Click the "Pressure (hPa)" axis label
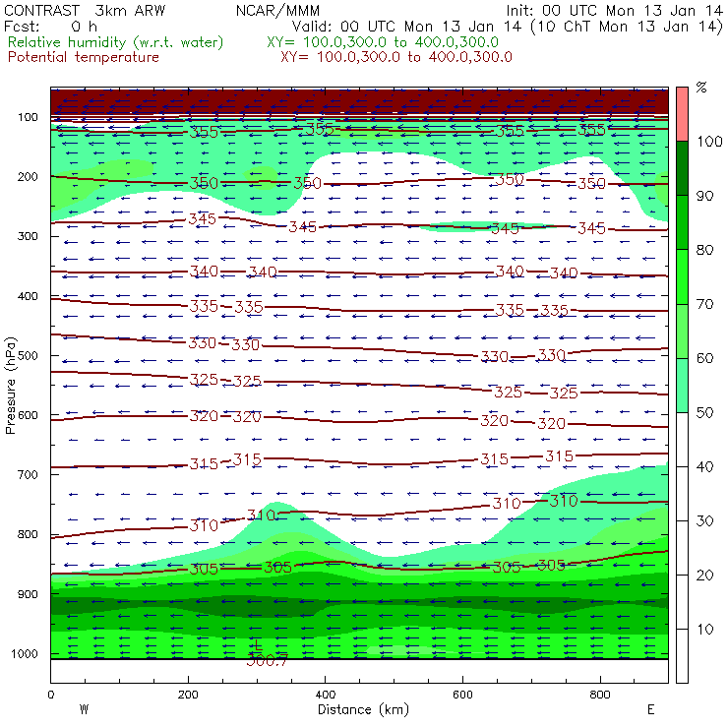728x728 pixels. click(10, 386)
